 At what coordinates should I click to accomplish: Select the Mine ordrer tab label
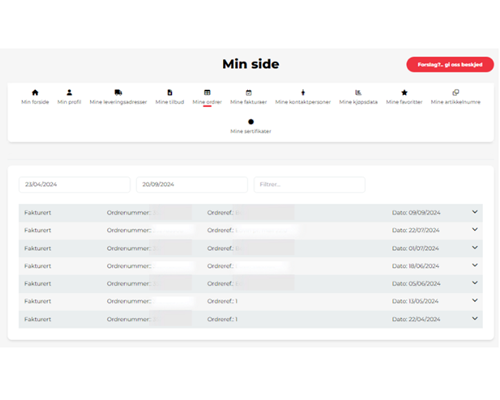pos(207,102)
